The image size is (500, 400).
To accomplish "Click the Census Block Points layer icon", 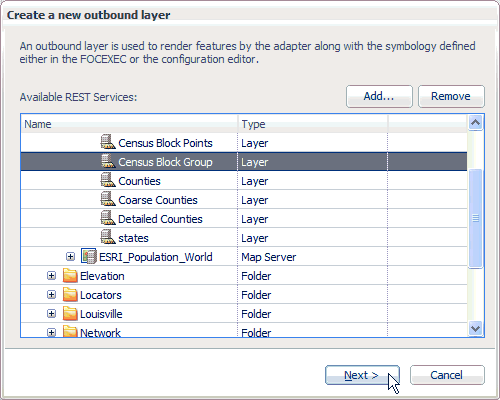I will pos(108,142).
